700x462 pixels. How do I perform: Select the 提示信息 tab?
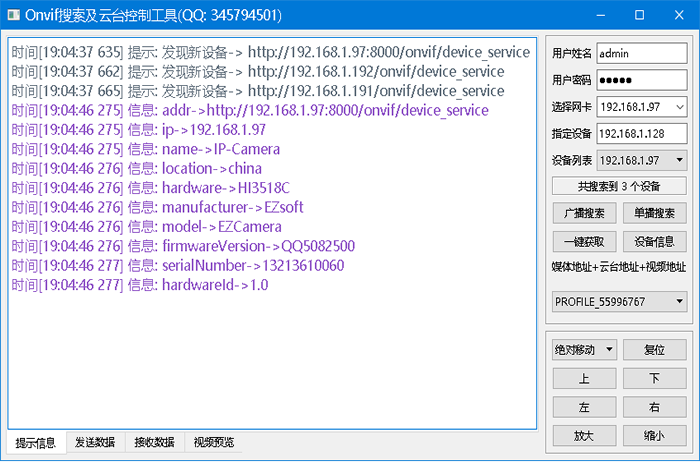(37, 442)
